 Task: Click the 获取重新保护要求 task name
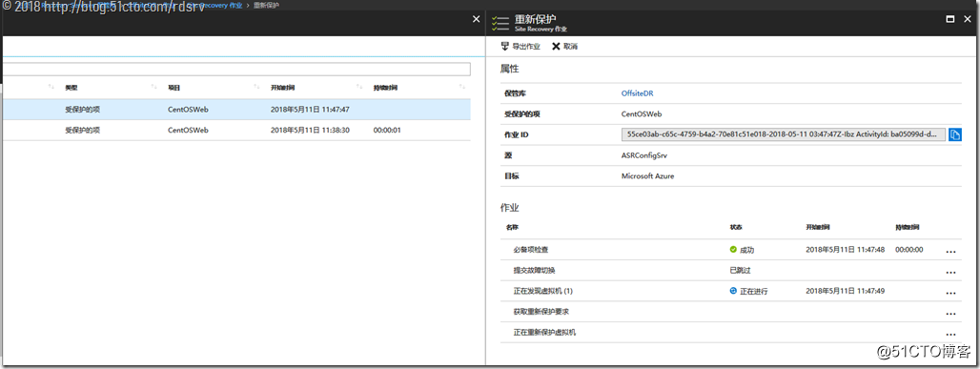click(x=541, y=312)
